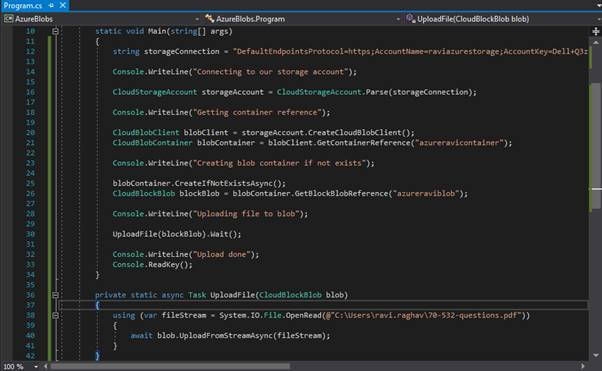
Task: Collapse the Main method outlining block
Action: tap(55, 31)
